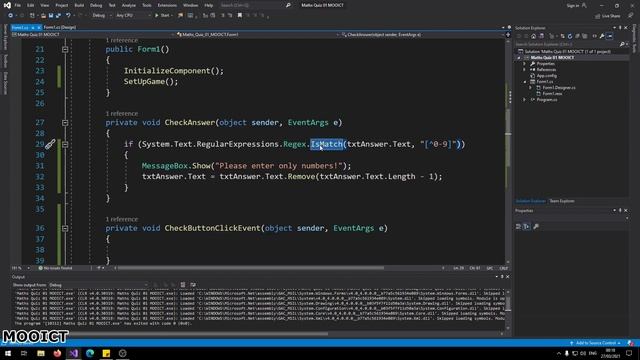Expand the References node in Solution Explorer
This screenshot has width=640, height=360.
524,70
